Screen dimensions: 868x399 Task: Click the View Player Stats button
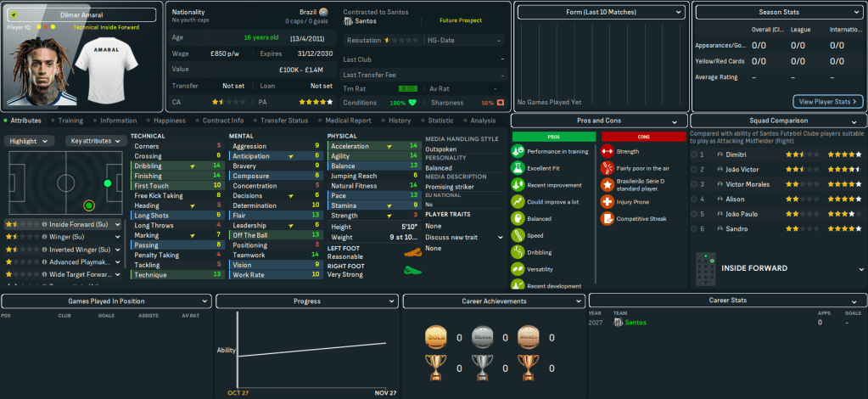(827, 102)
